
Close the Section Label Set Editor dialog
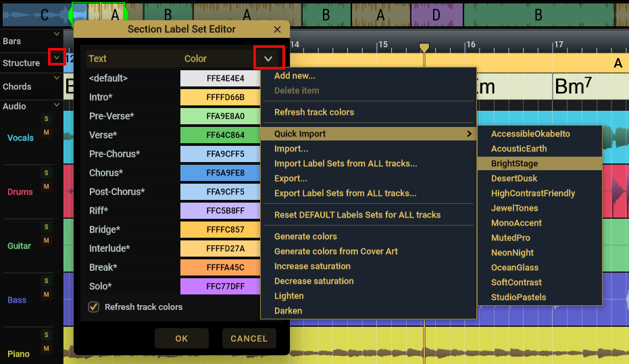pyautogui.click(x=277, y=29)
